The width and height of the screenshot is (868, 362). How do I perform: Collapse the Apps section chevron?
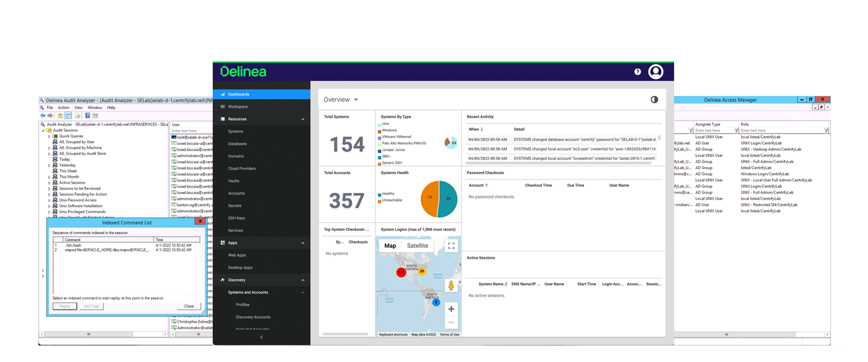(x=303, y=243)
